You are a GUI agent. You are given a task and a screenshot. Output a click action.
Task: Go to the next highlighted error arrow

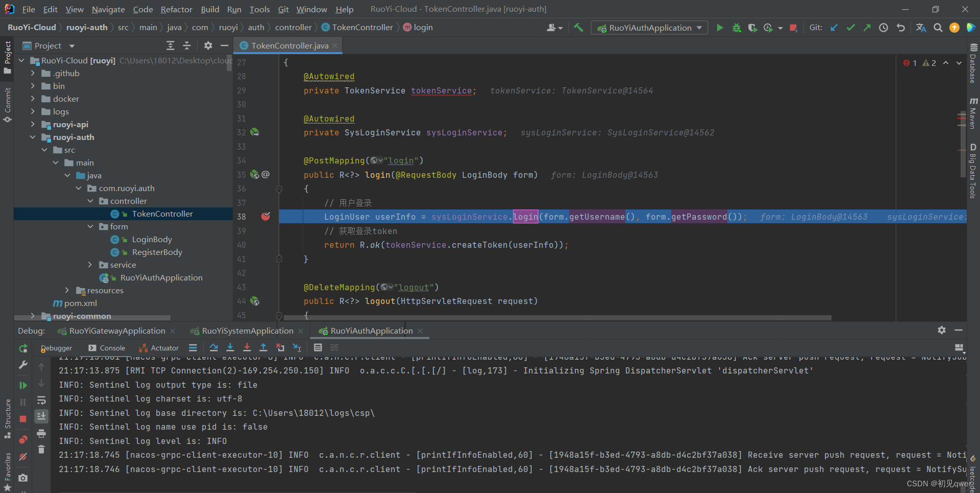959,63
